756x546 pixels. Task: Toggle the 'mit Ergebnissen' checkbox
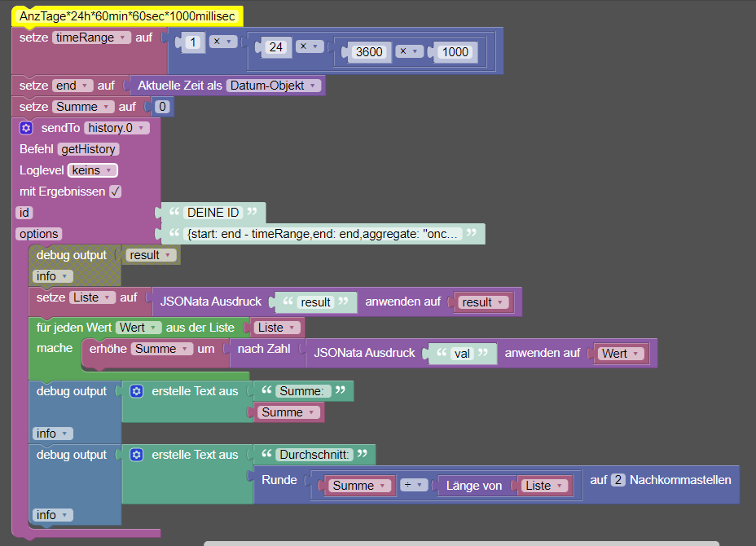tap(115, 192)
